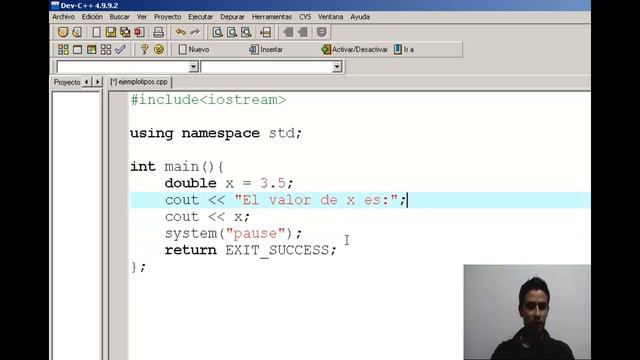Viewport: 640px width, 360px height.
Task: Click the third magnifier search icon
Action: tap(246, 32)
